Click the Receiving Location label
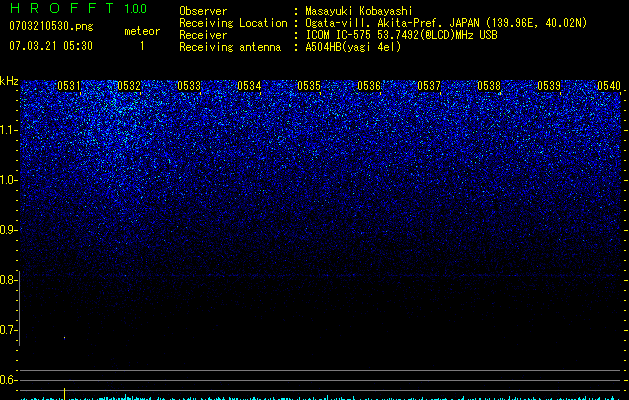 (233, 23)
